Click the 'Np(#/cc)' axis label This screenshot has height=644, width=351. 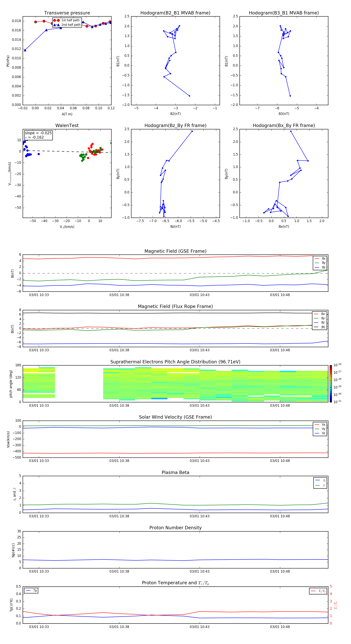coord(13,550)
